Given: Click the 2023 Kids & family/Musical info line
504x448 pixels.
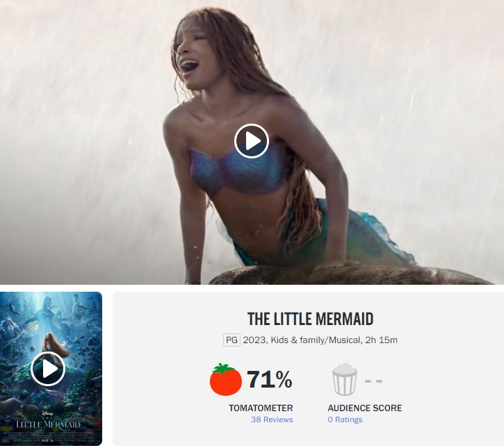Looking at the screenshot, I should click(x=302, y=340).
